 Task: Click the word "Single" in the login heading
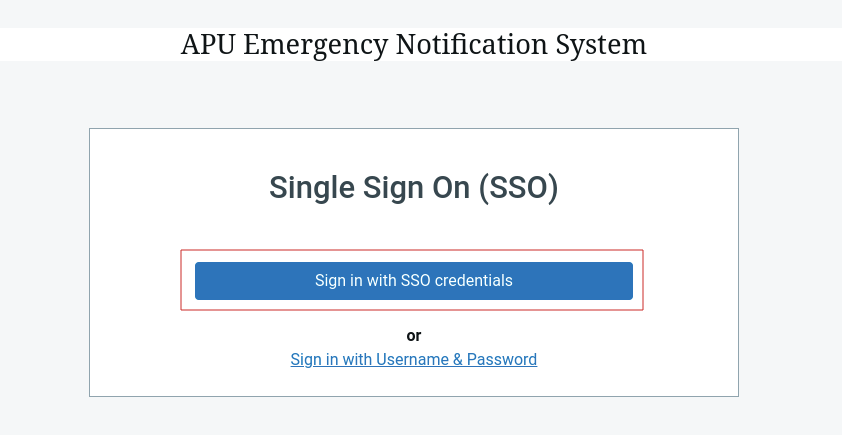point(312,188)
